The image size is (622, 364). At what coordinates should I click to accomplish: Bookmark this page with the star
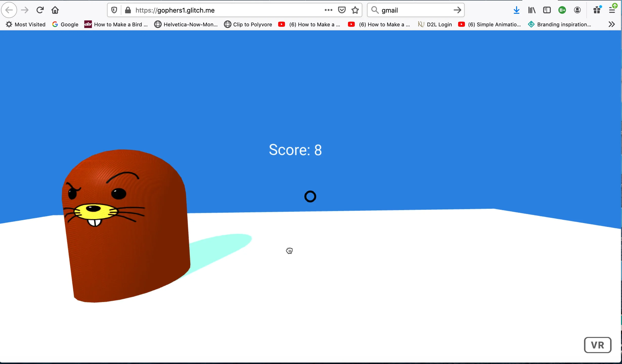coord(355,10)
